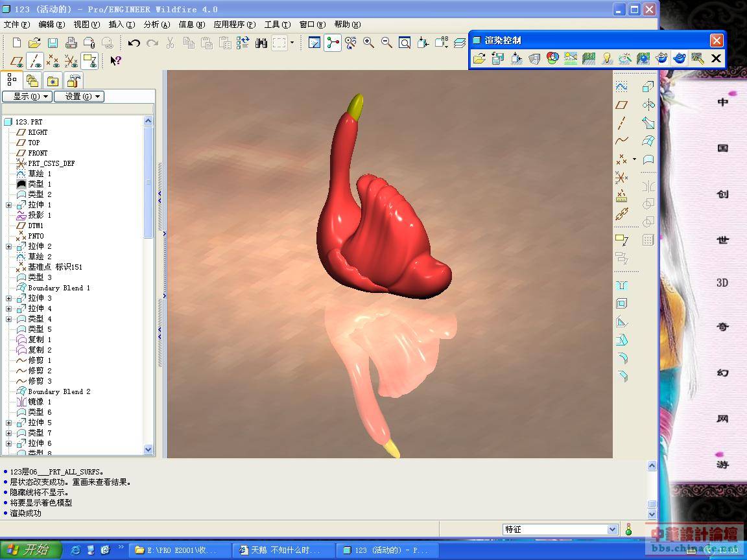Open the 应用程序 menu
Image resolution: width=747 pixels, height=560 pixels.
pos(234,25)
